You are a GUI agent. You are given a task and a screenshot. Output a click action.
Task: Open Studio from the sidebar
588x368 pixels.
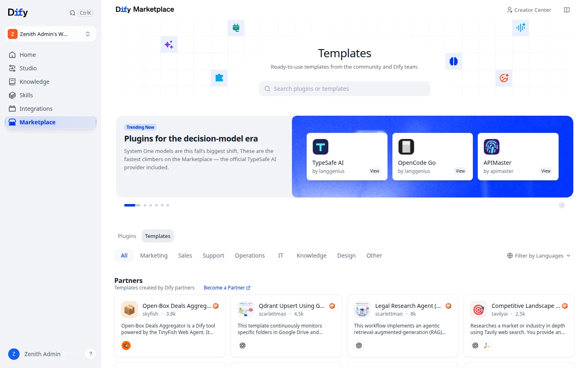[51, 68]
